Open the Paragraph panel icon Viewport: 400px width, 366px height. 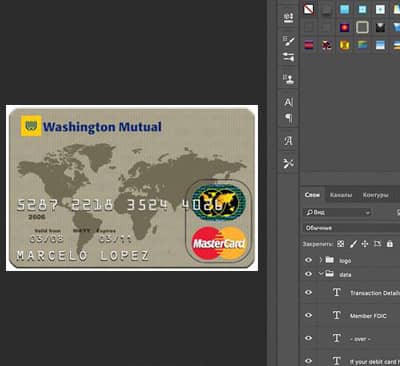click(x=288, y=117)
